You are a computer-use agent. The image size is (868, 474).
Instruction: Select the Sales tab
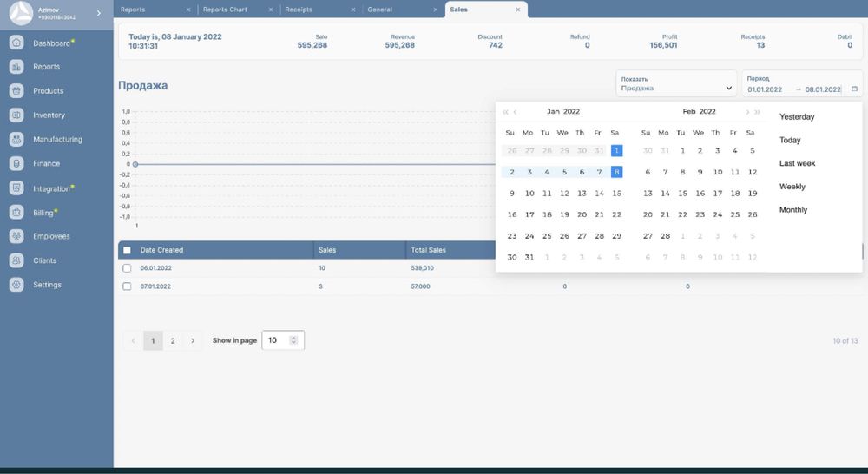tap(459, 10)
